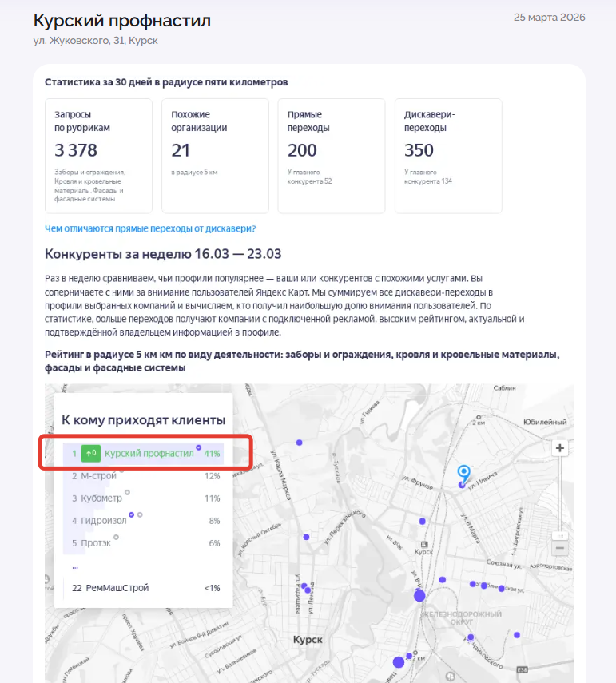
Task: Click the gray badge next to Кубометр
Action: click(x=127, y=491)
